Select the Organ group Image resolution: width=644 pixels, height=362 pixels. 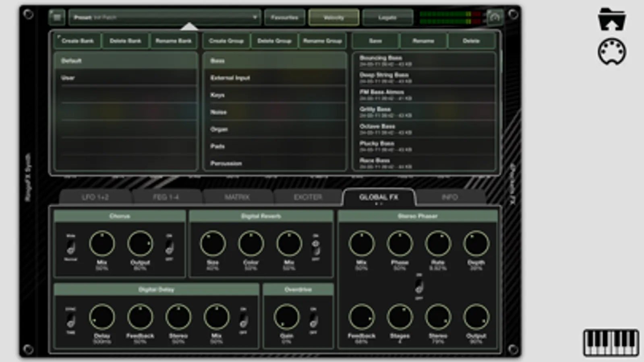275,129
